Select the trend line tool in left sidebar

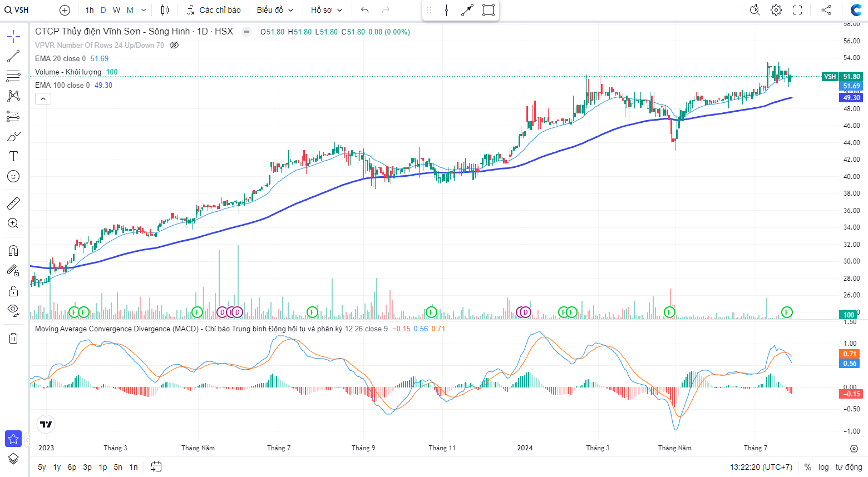(13, 56)
